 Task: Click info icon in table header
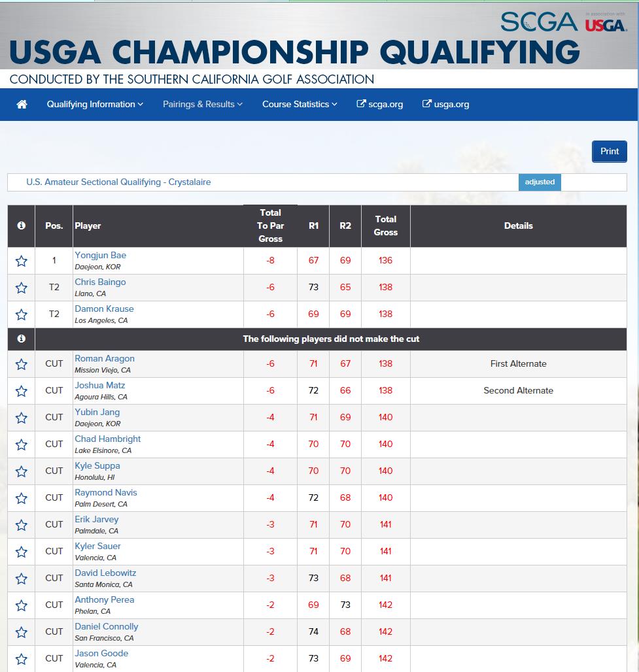click(22, 226)
